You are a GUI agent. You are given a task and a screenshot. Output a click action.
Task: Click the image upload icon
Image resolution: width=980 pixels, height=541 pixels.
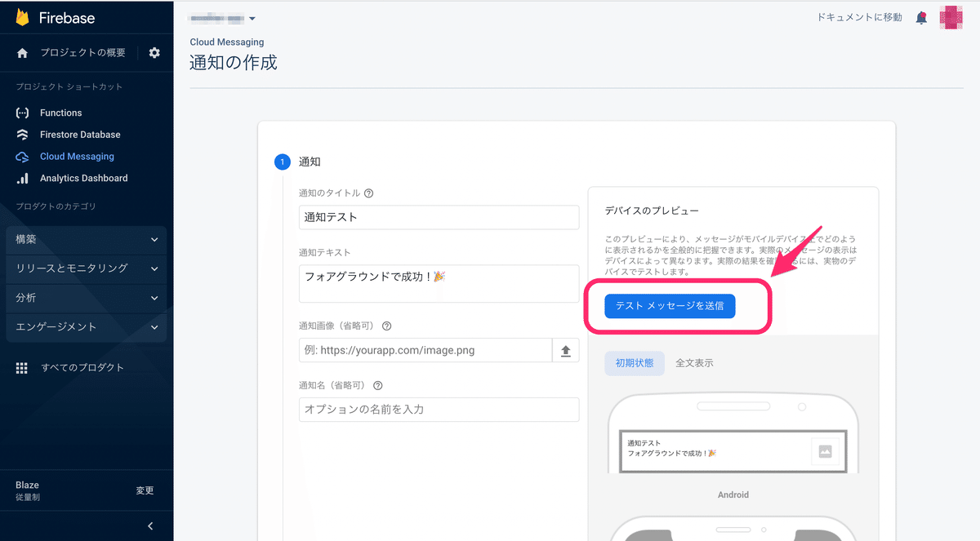(565, 351)
